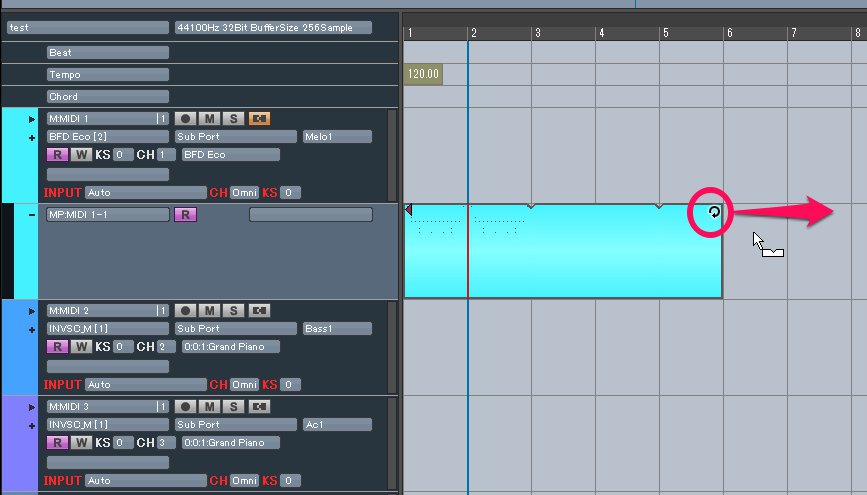This screenshot has width=867, height=495.
Task: Expand the M:MIDI 2 track with the triangle
Action: tap(32, 311)
